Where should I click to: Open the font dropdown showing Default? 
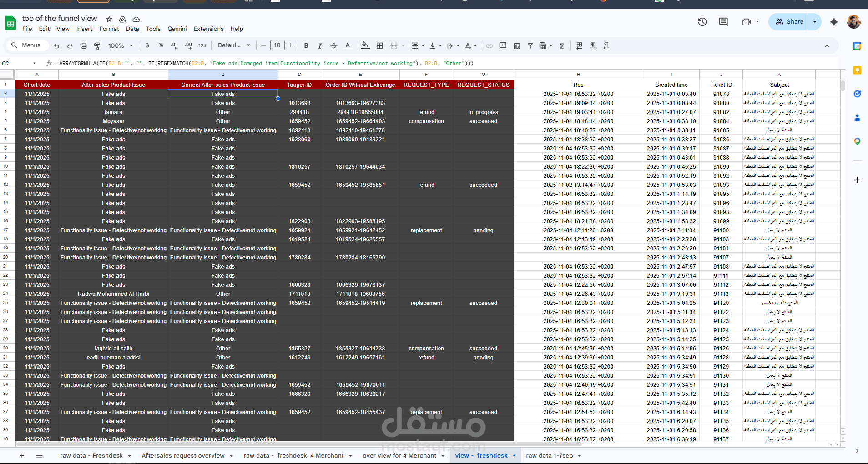pos(233,45)
